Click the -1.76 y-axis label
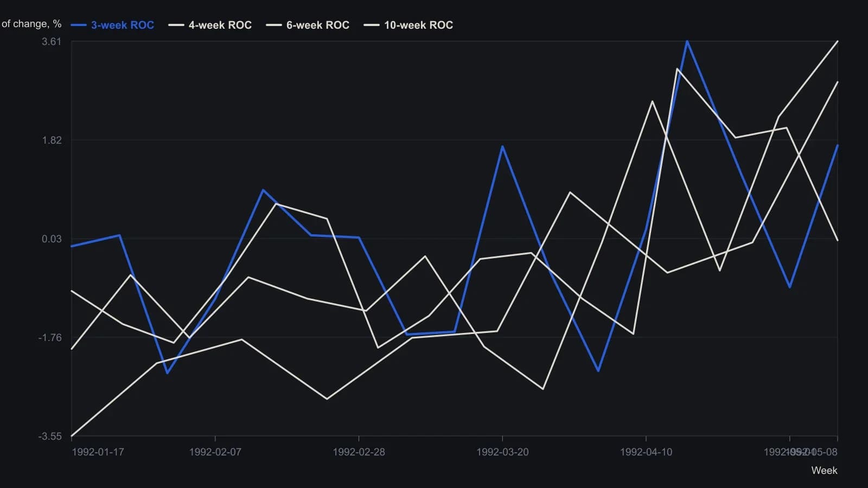Screen dimensions: 868x488 click(50, 338)
